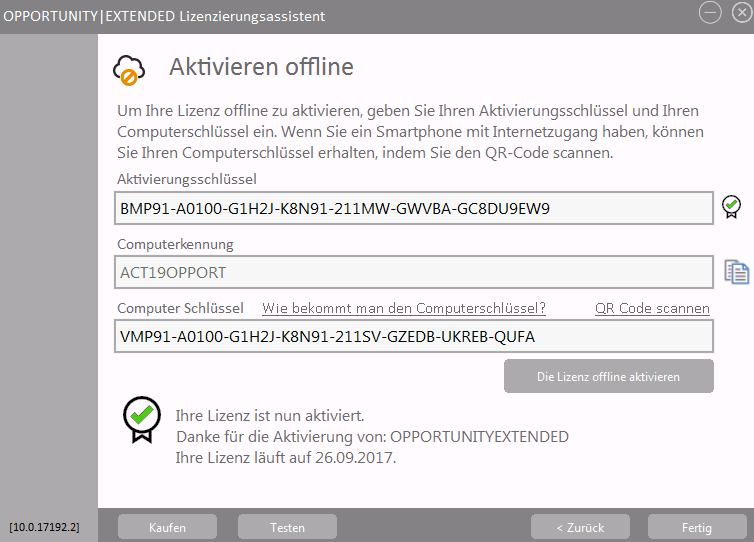Click the offline cloud icon beside the heading
Viewport: 754px width, 542px height.
[129, 70]
